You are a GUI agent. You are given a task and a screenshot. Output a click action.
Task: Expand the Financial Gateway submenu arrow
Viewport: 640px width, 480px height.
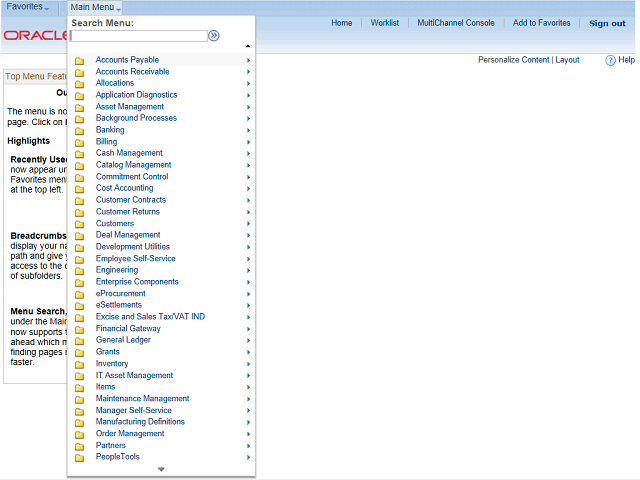(x=248, y=329)
